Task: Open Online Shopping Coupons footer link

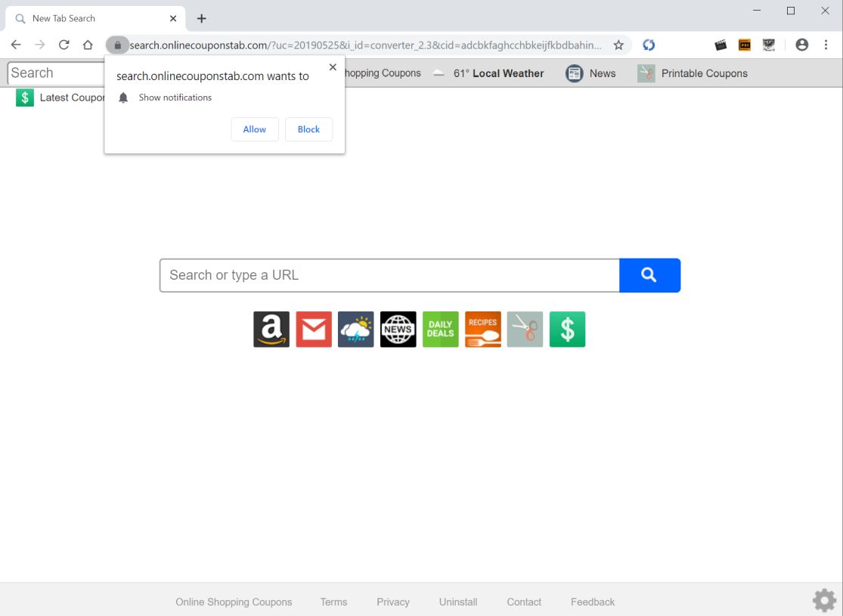Action: [234, 602]
